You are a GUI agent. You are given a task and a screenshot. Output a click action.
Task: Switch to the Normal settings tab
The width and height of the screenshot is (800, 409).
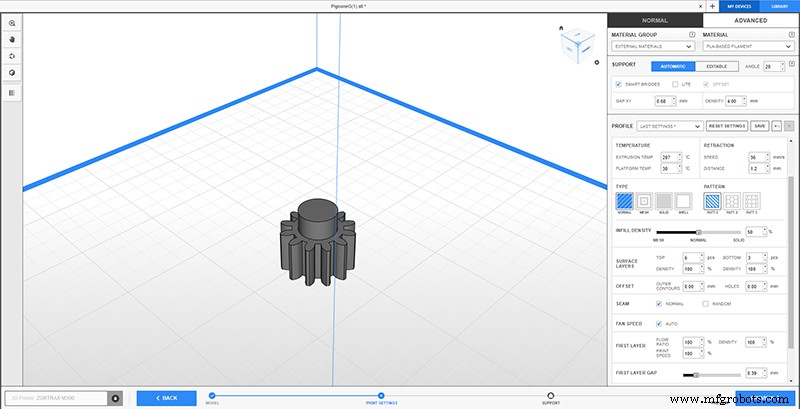tap(655, 20)
